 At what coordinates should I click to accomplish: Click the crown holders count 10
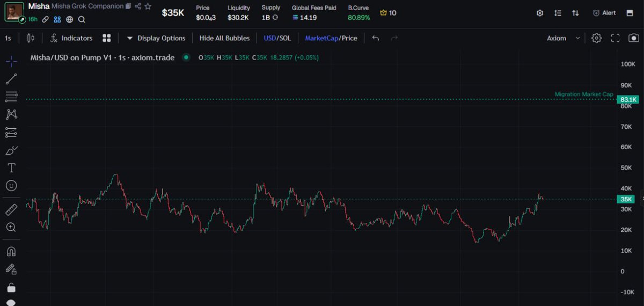click(388, 12)
